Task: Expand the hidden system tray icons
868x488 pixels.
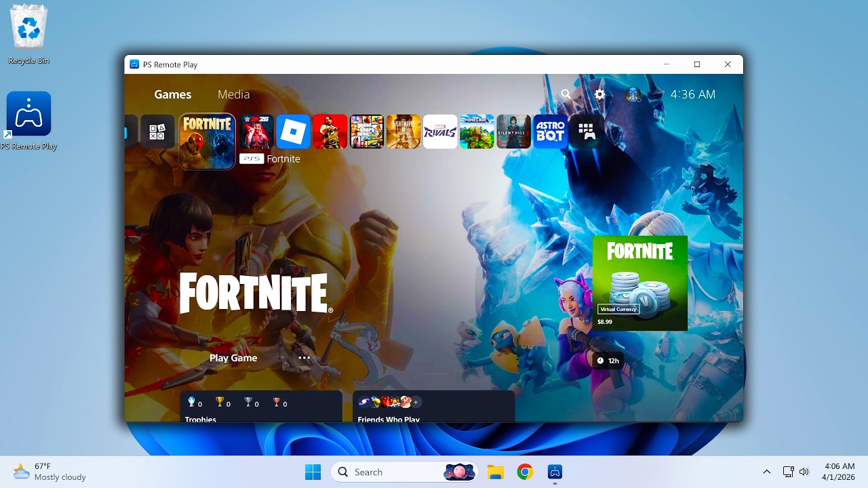Action: [x=767, y=472]
